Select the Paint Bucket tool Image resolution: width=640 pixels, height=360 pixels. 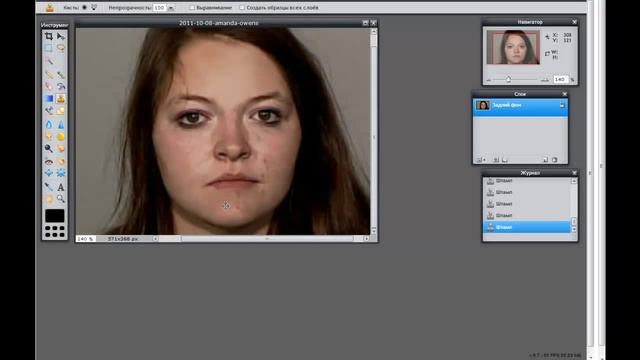point(61,86)
